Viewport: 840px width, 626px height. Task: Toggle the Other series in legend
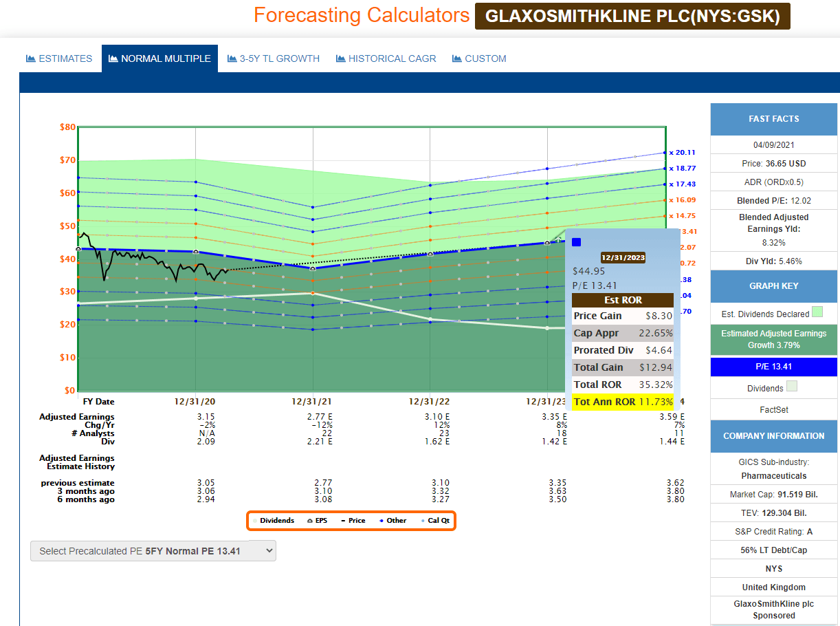(393, 521)
